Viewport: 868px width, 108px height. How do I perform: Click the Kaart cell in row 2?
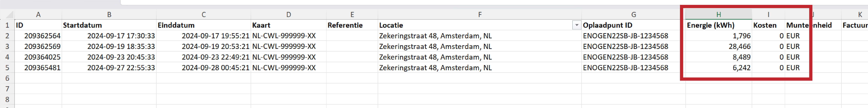288,36
